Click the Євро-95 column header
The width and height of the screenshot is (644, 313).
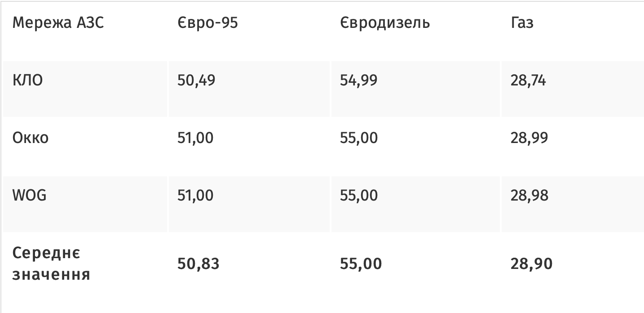(207, 23)
